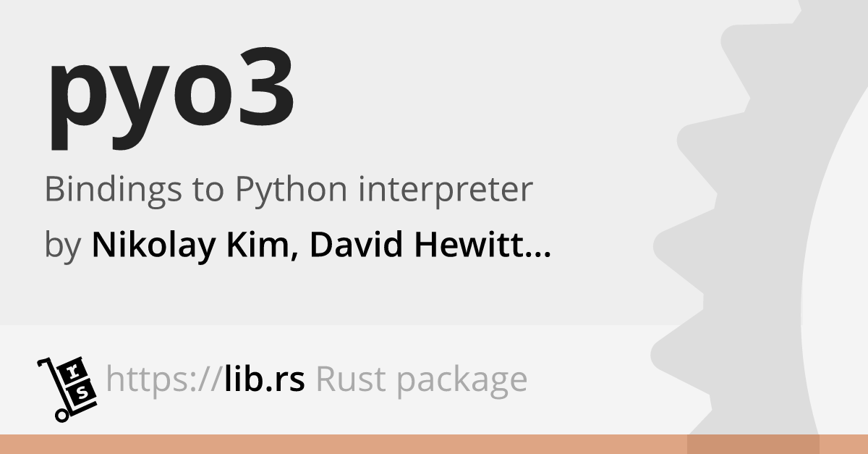This screenshot has height=454, width=868.
Task: Click the darker orange segment below gear
Action: pyautogui.click(x=753, y=444)
